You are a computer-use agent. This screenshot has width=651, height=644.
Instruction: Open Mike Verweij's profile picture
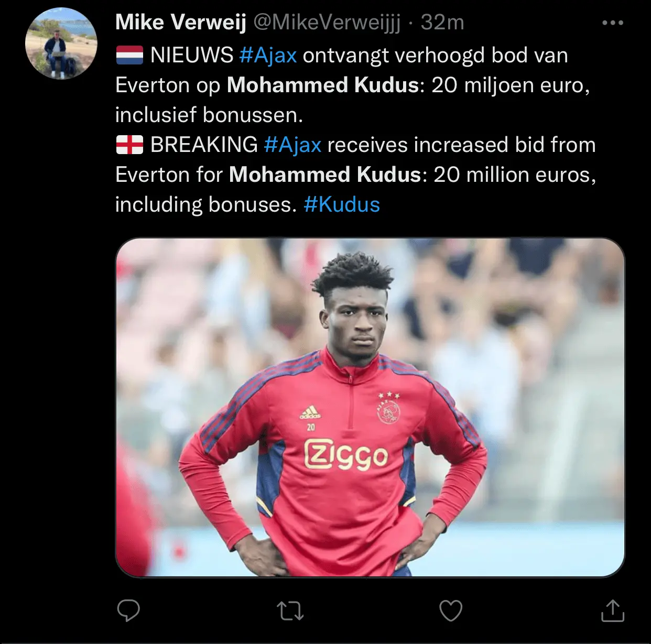61,43
